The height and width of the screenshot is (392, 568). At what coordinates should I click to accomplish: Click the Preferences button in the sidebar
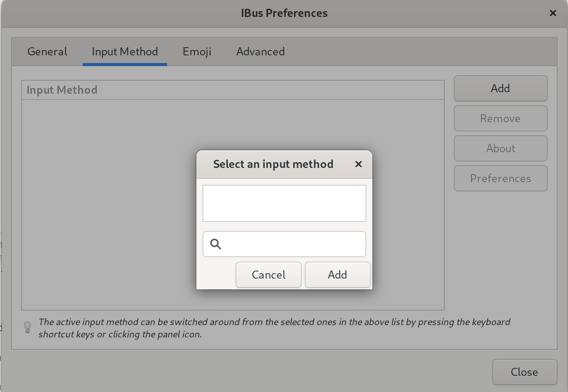tap(500, 178)
